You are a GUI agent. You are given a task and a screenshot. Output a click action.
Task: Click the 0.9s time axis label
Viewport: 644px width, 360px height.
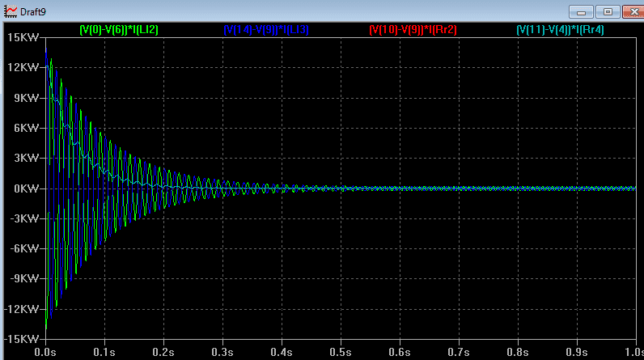577,352
